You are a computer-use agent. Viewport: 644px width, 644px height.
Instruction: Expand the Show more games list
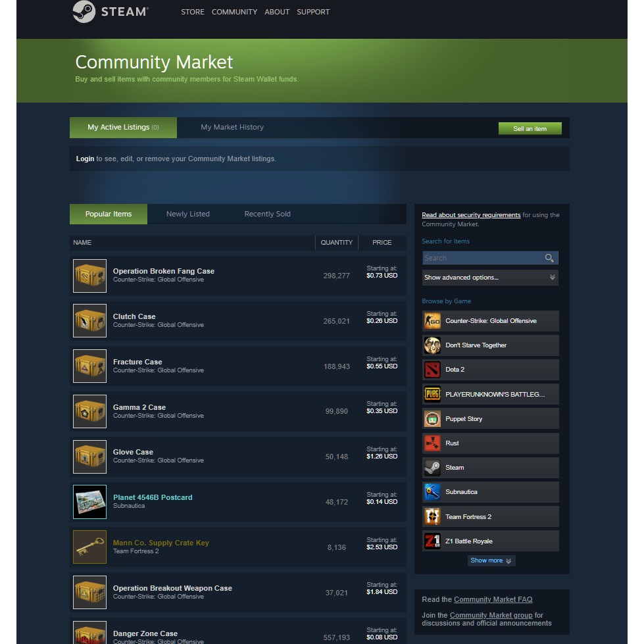click(x=491, y=560)
